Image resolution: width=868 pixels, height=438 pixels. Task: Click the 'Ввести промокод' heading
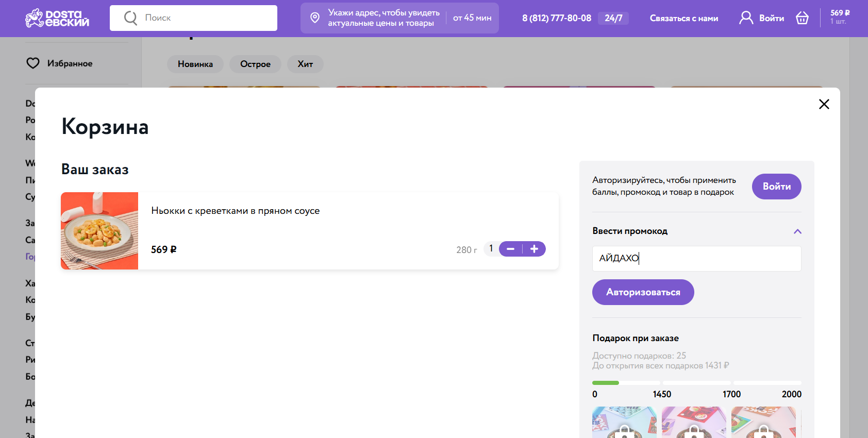point(630,231)
